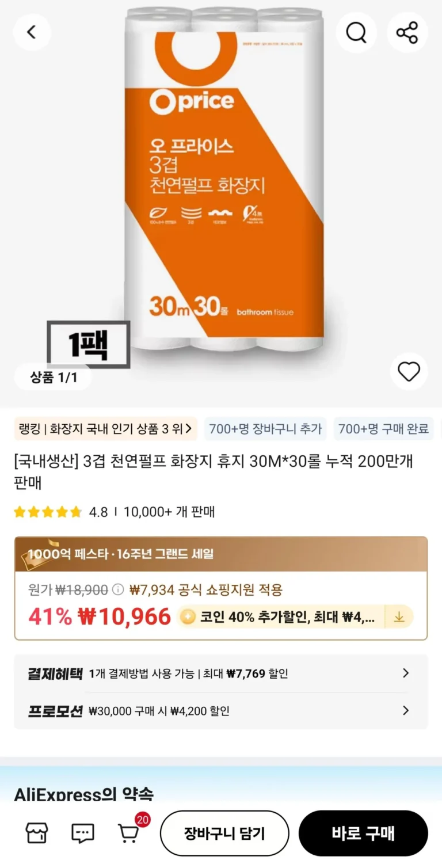Tap the share icon
The width and height of the screenshot is (442, 868).
tap(407, 32)
